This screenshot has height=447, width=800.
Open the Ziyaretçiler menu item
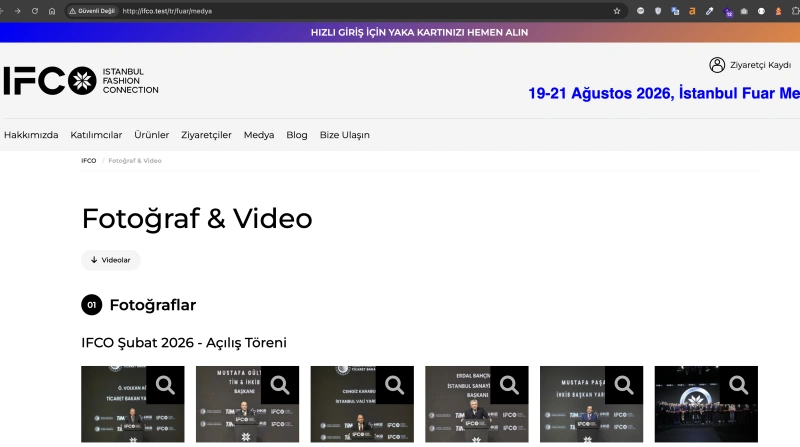(206, 135)
